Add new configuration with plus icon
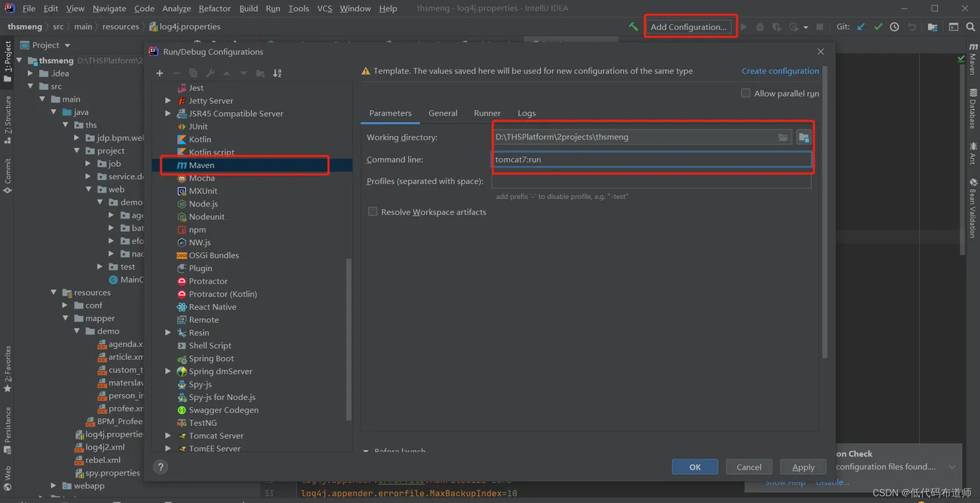 (x=160, y=73)
